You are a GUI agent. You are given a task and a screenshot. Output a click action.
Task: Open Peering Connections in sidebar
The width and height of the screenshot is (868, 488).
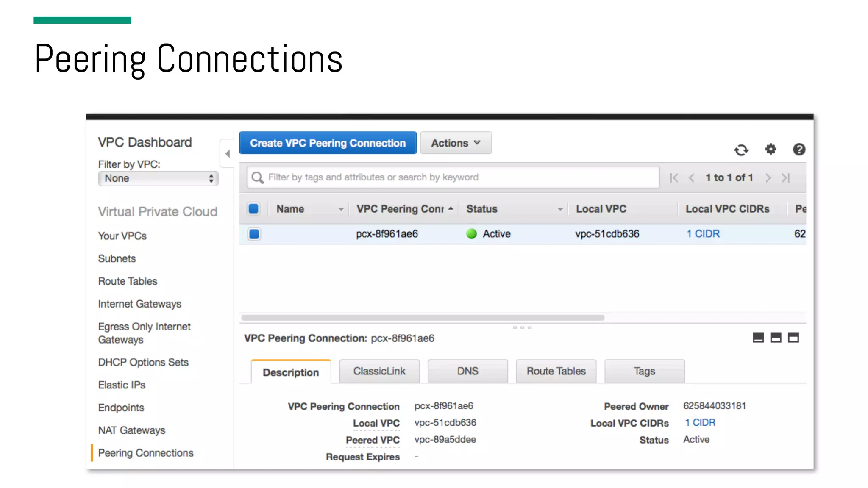pos(146,453)
